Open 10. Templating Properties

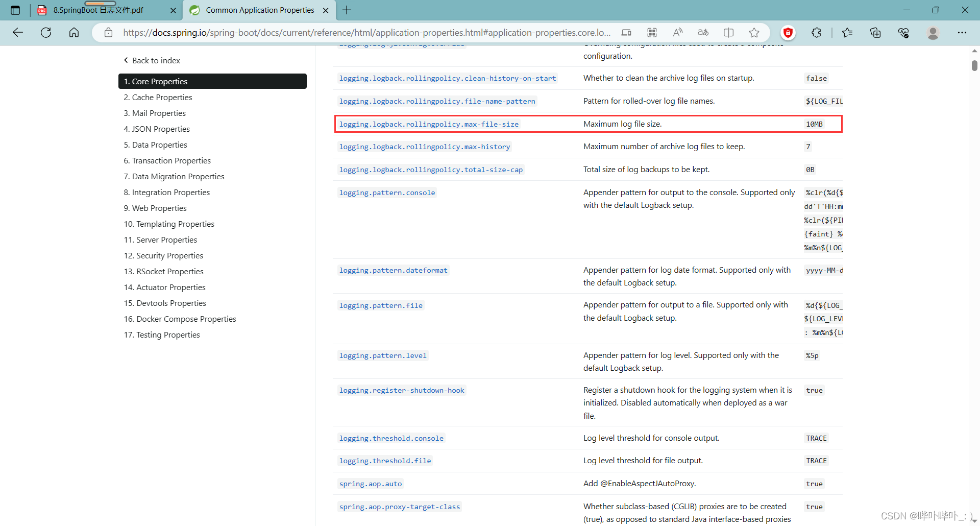click(169, 224)
